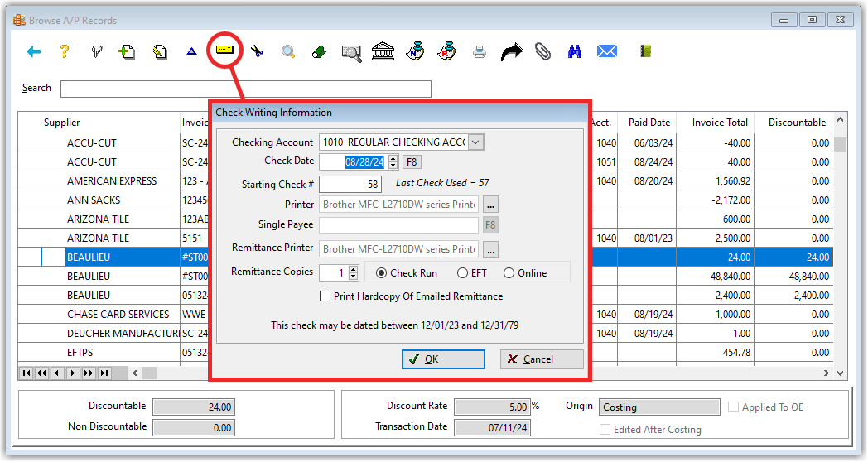Select the EFT radio button

[462, 272]
